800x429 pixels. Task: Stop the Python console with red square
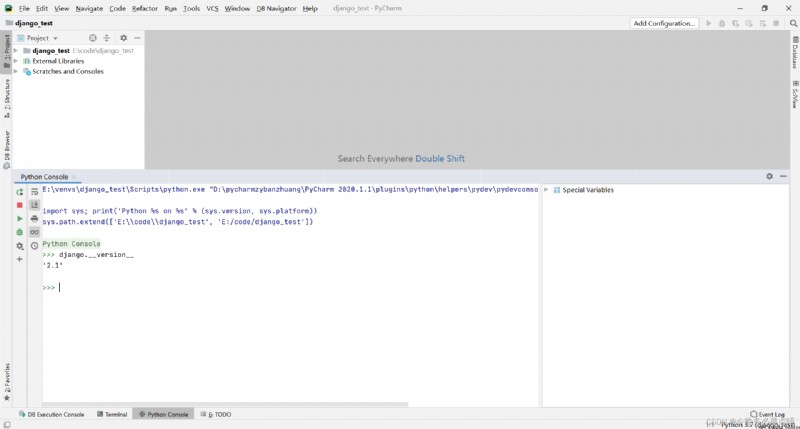(19, 205)
